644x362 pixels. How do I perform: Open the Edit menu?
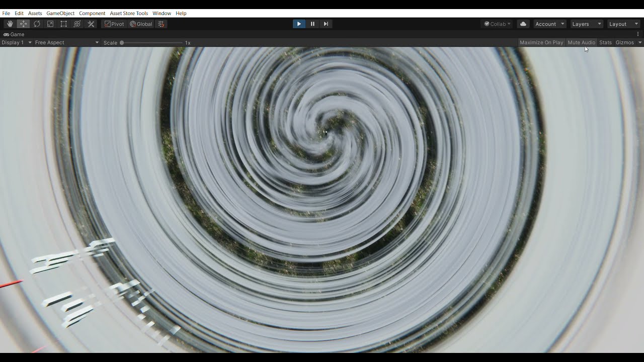(x=19, y=13)
